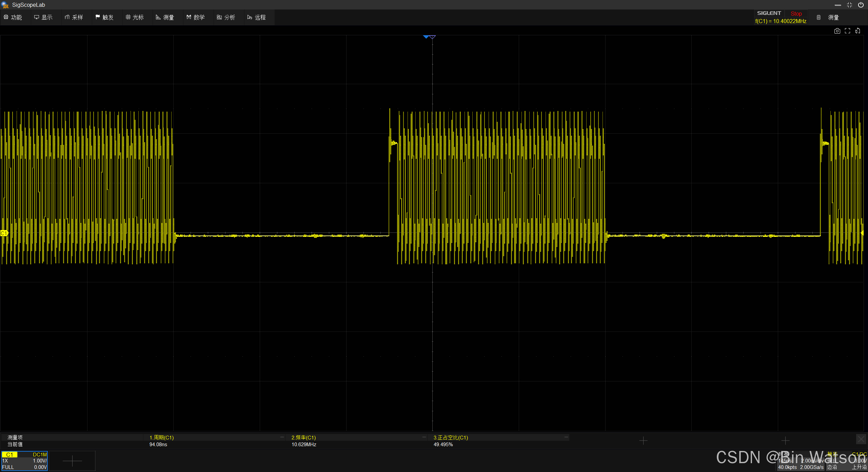
Task: Click the 当前值 row label
Action: click(x=15, y=445)
